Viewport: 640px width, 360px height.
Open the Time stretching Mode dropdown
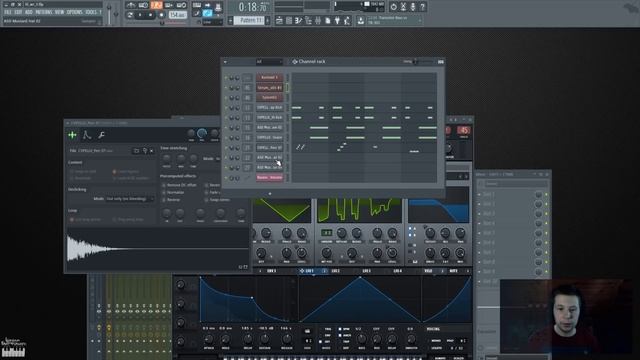coord(218,158)
